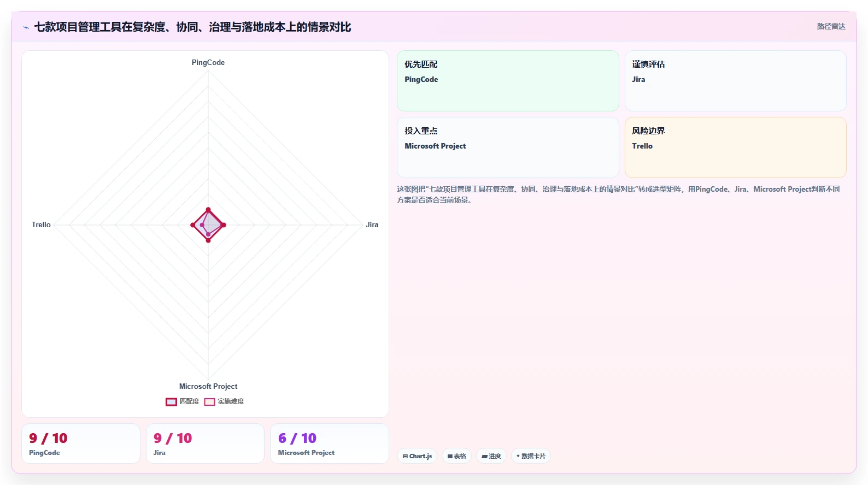
Task: Click the left Trello data point on radar
Action: (193, 225)
